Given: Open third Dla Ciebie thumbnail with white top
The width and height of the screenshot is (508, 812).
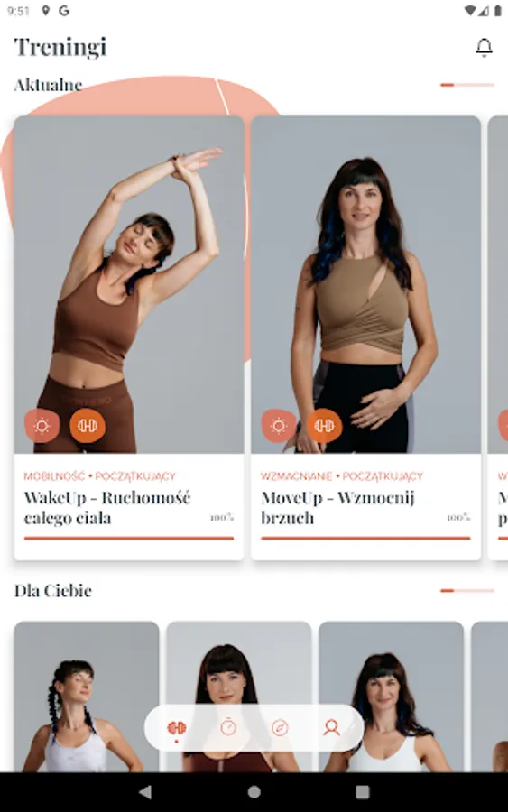Looking at the screenshot, I should point(391,697).
